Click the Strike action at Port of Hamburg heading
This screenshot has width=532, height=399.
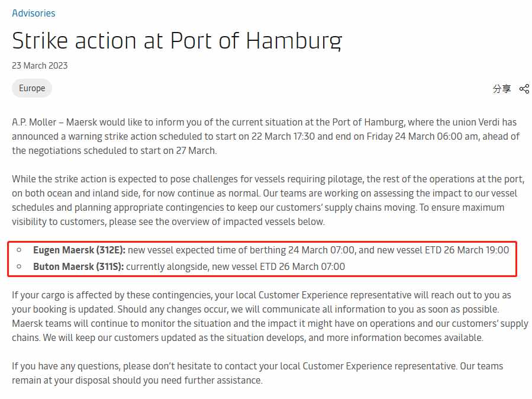177,41
